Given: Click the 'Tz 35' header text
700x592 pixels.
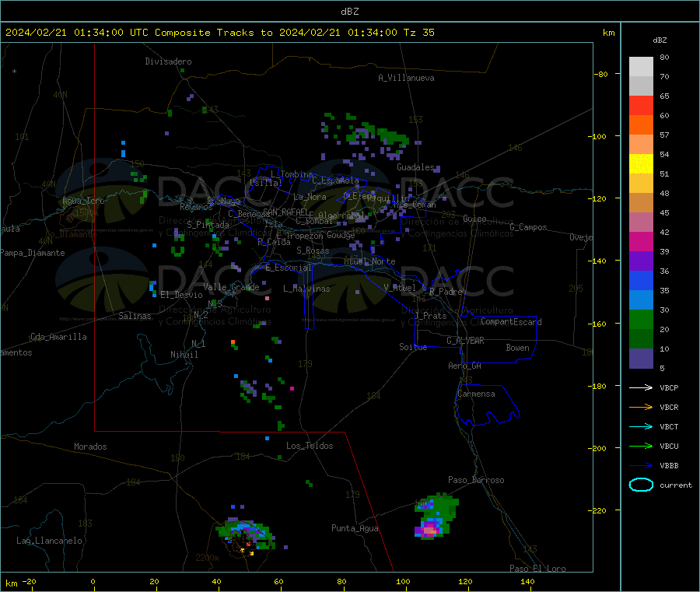Looking at the screenshot, I should (418, 33).
